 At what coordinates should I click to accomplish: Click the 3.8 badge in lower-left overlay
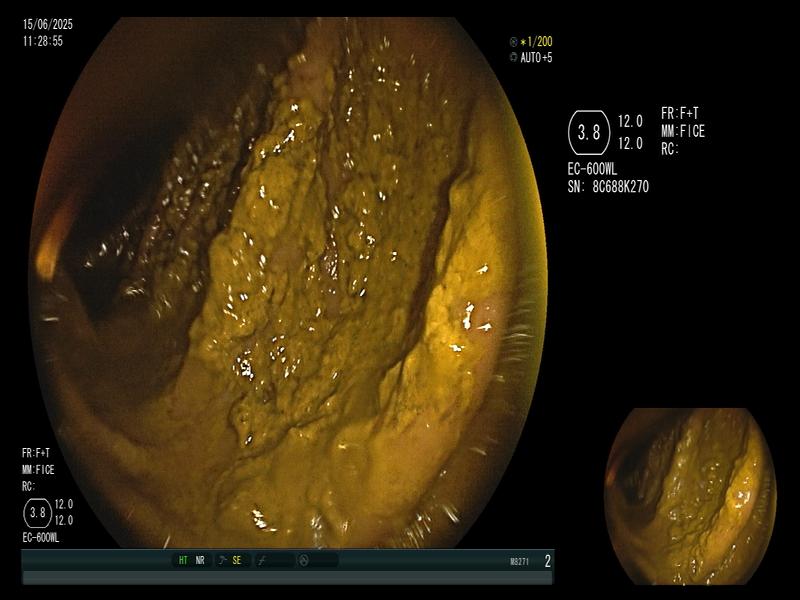(x=38, y=513)
